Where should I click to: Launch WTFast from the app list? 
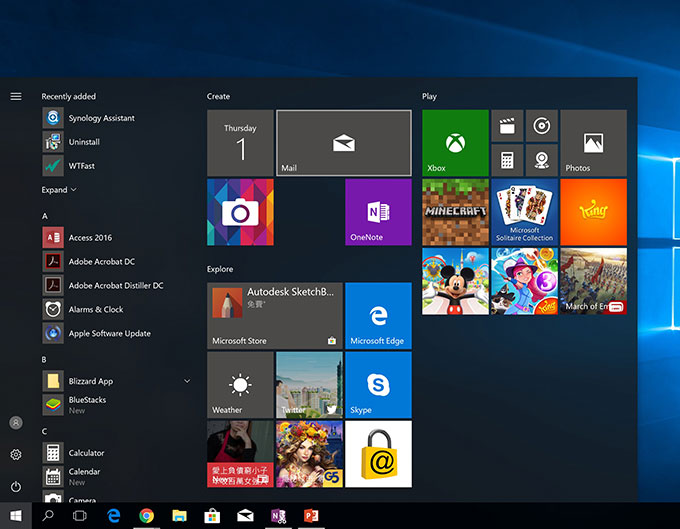pyautogui.click(x=116, y=166)
